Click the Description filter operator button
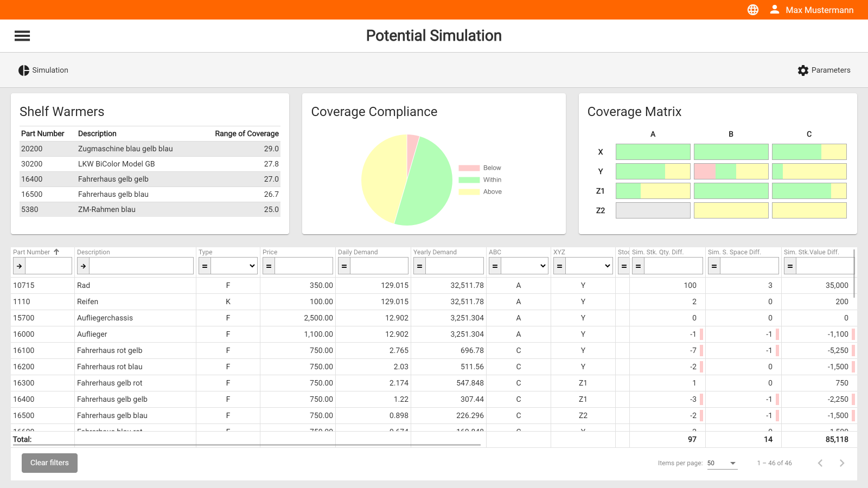The height and width of the screenshot is (488, 868). tap(83, 266)
